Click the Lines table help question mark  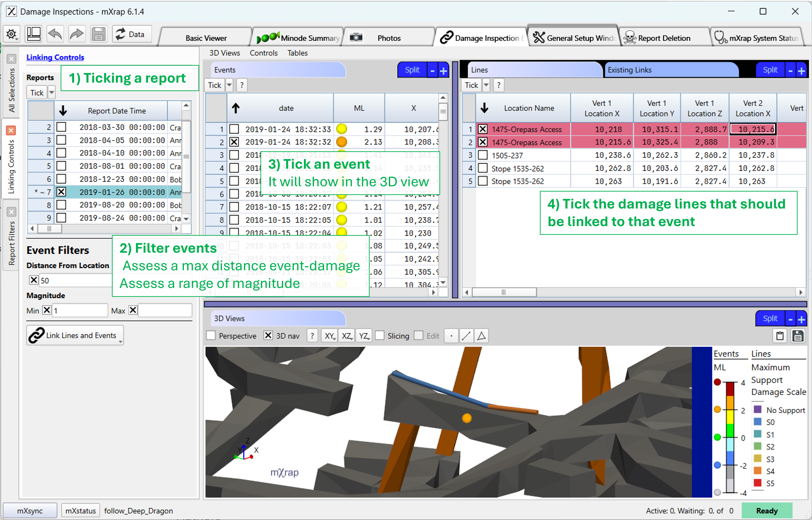point(499,85)
